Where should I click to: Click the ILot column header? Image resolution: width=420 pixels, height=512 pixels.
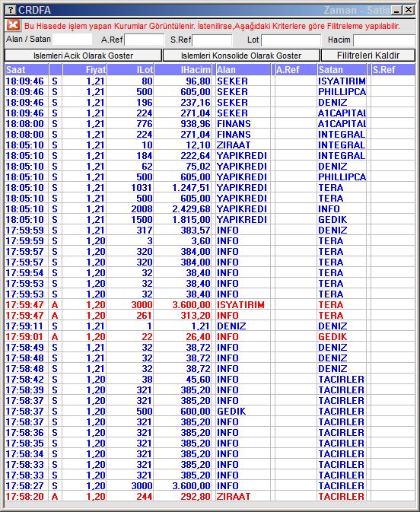tap(130, 69)
